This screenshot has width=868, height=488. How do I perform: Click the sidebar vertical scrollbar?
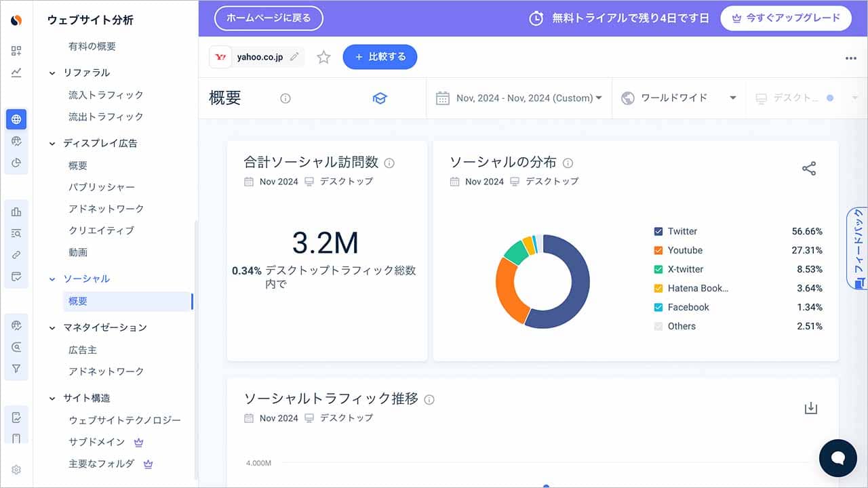(x=196, y=349)
